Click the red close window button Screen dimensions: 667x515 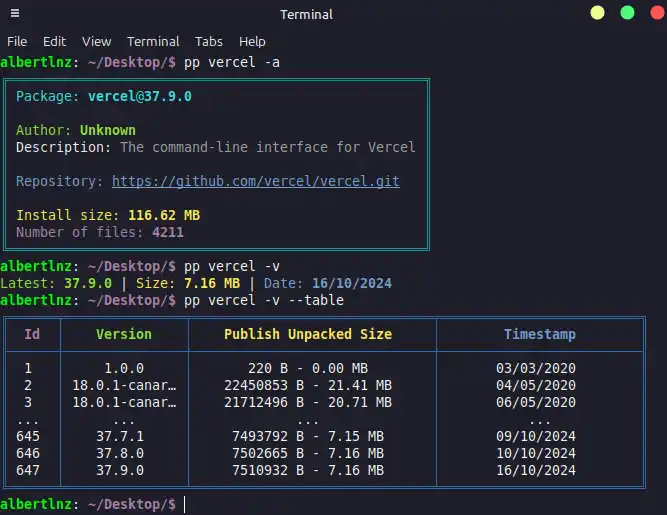point(658,13)
